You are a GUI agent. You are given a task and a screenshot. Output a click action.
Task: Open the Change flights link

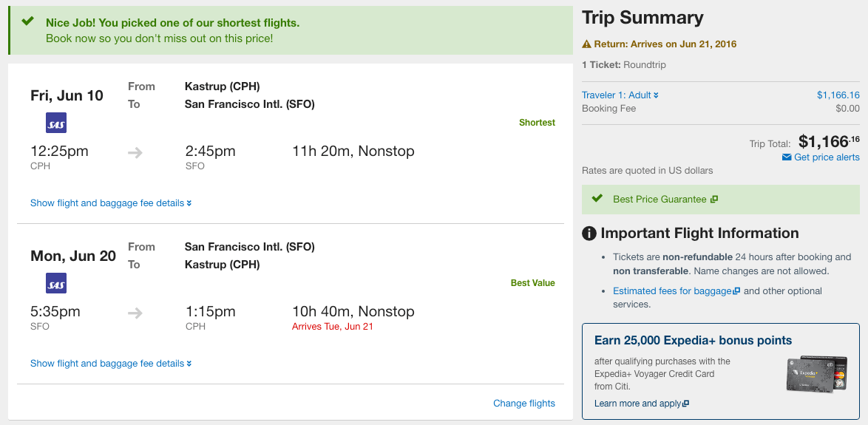click(524, 404)
